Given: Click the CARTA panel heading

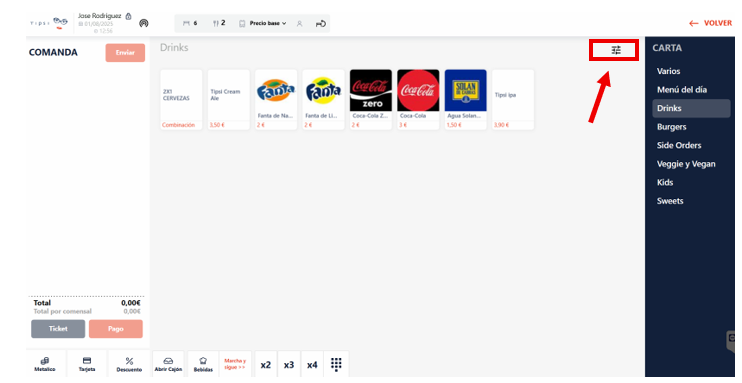Looking at the screenshot, I should pos(667,48).
